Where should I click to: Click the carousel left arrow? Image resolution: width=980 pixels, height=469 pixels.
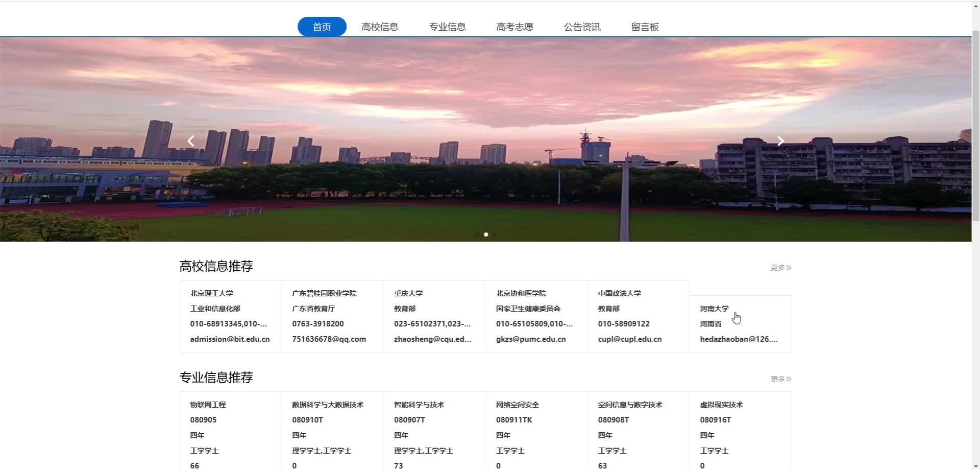191,140
